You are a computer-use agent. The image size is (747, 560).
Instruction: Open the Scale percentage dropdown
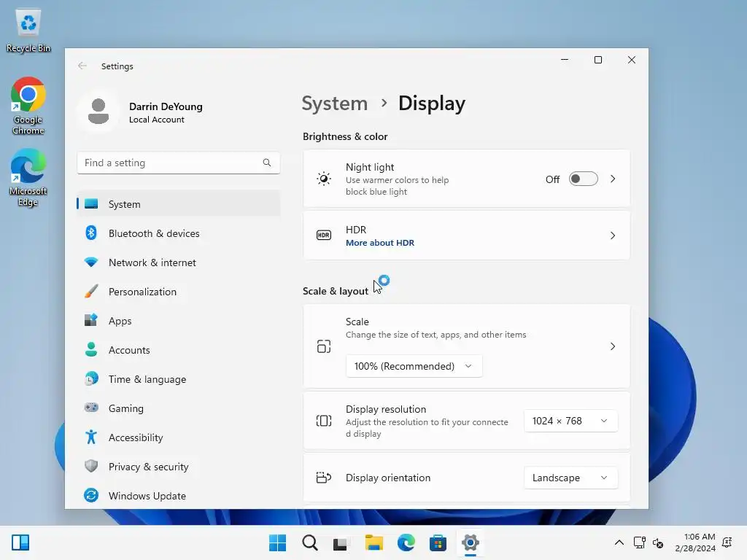(x=414, y=366)
